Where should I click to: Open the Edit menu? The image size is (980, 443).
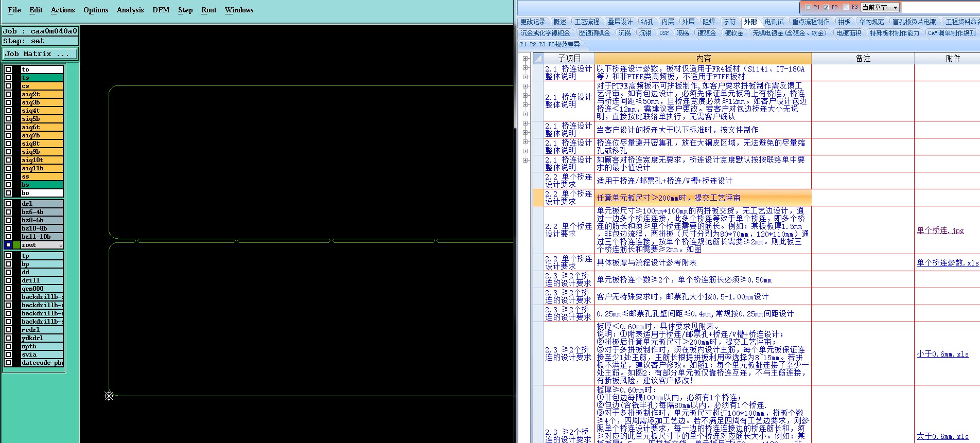pos(36,10)
